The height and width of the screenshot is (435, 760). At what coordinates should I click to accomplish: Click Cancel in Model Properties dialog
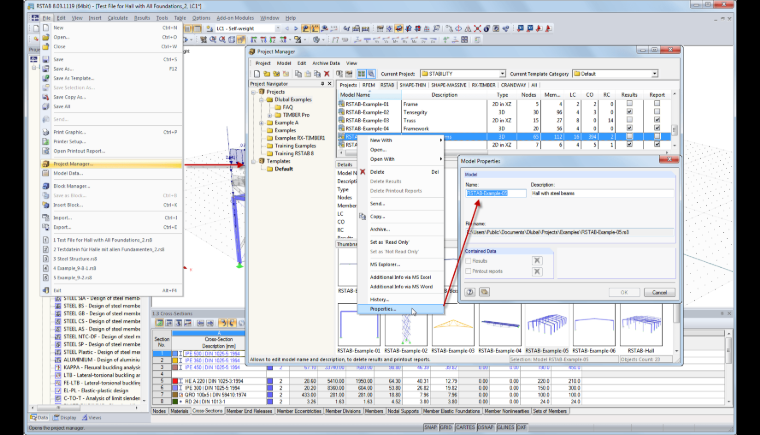[x=659, y=292]
